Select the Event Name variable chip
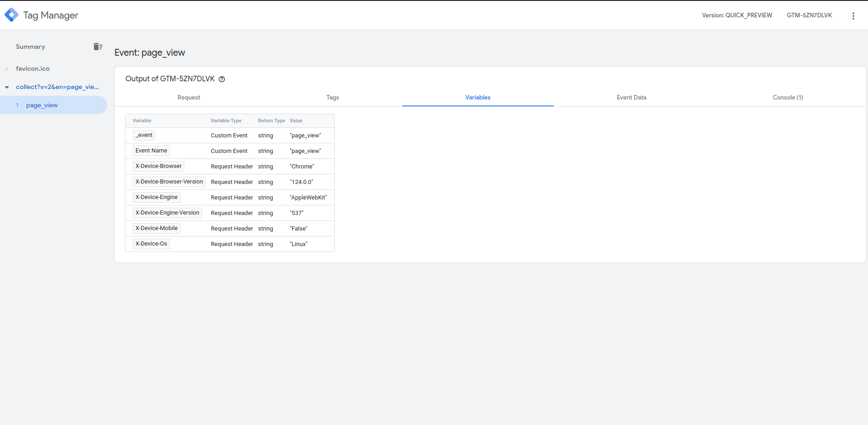The height and width of the screenshot is (425, 868). coord(151,151)
